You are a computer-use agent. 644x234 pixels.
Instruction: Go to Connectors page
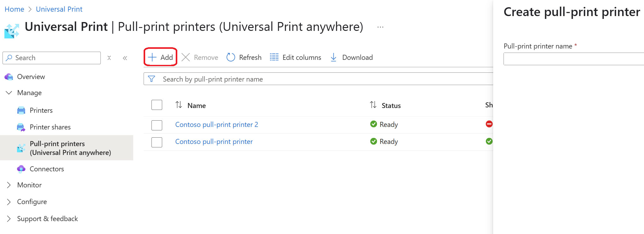point(47,169)
